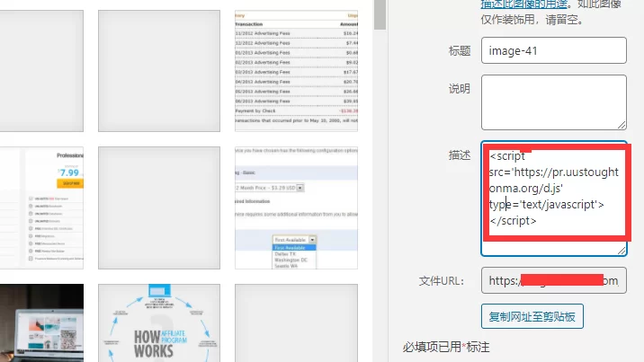Select the hosting plan 7.99 pricing thumbnail
The width and height of the screenshot is (644, 362).
[41, 207]
